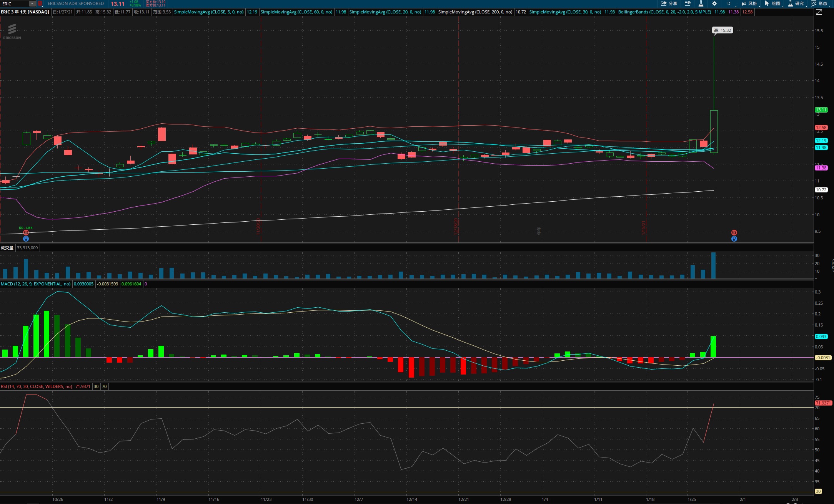Expand the ERIC symbol dropdown arrow

click(32, 3)
